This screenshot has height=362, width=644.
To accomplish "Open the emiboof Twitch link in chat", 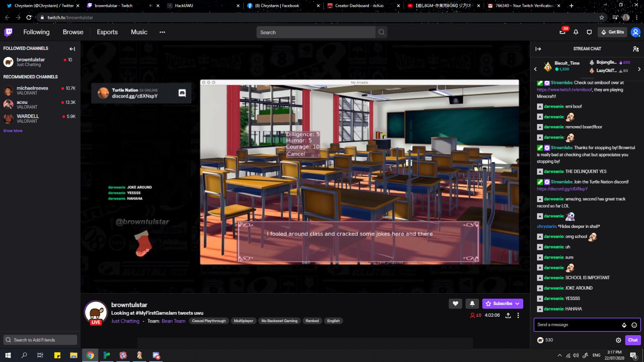I will tap(564, 90).
